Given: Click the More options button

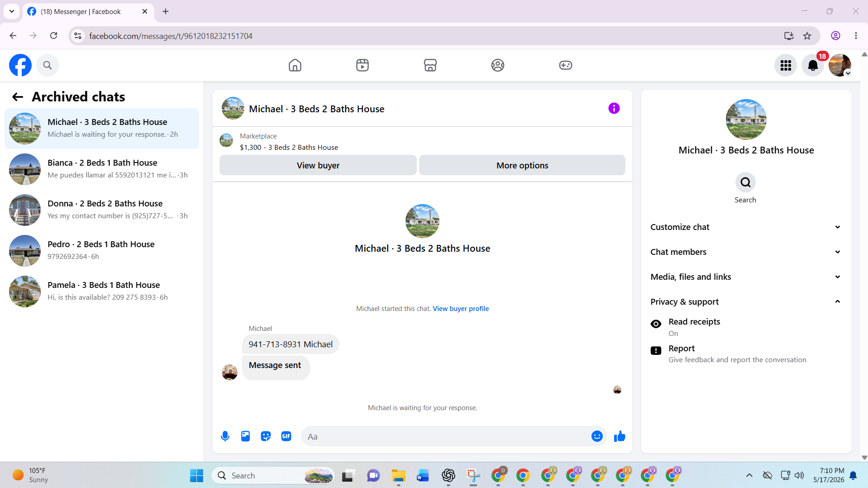Looking at the screenshot, I should click(522, 165).
